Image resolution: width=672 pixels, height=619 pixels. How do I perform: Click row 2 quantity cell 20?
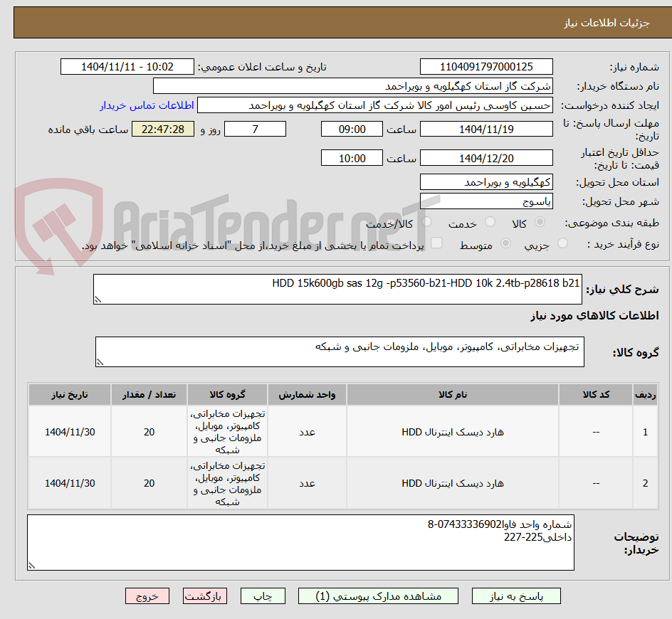point(149,483)
